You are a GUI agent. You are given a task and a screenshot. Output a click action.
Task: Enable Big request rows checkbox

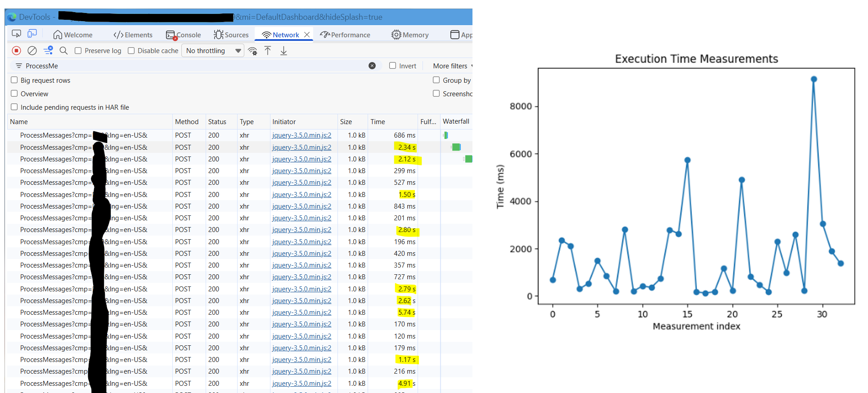tap(14, 80)
